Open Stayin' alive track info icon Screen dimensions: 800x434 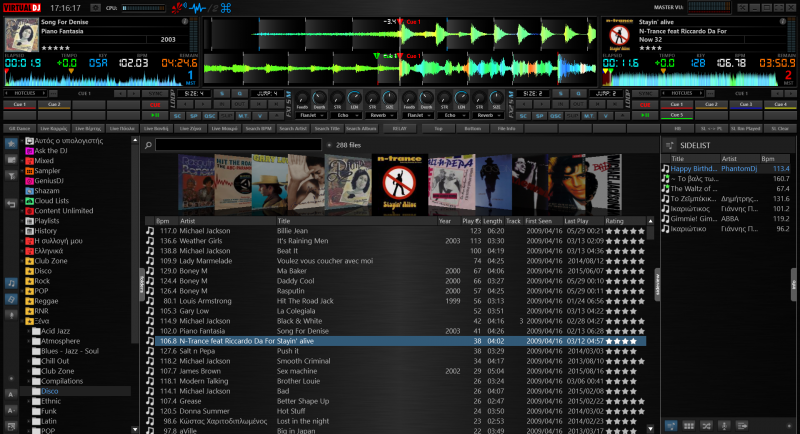(x=783, y=21)
